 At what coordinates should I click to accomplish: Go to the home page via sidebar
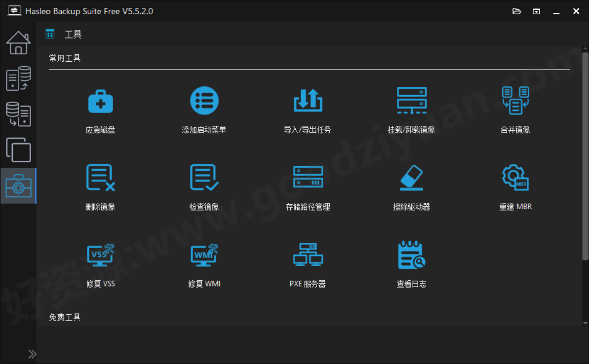click(x=18, y=43)
